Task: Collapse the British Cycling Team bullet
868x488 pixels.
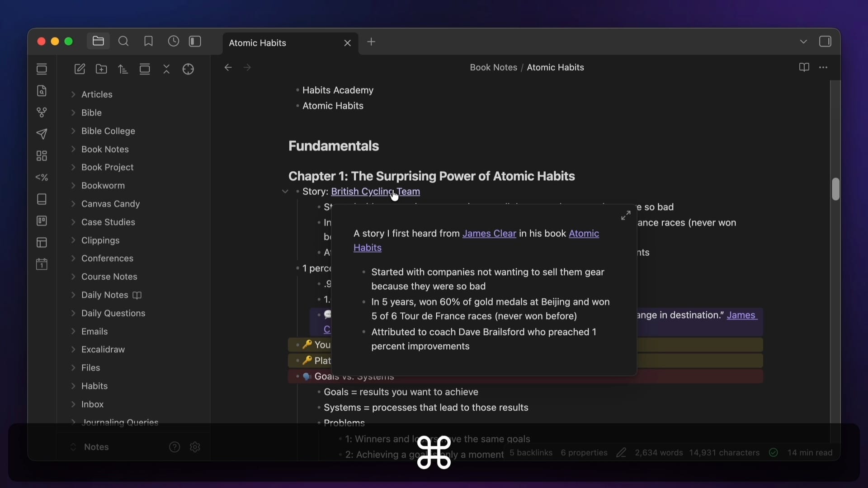Action: (285, 192)
